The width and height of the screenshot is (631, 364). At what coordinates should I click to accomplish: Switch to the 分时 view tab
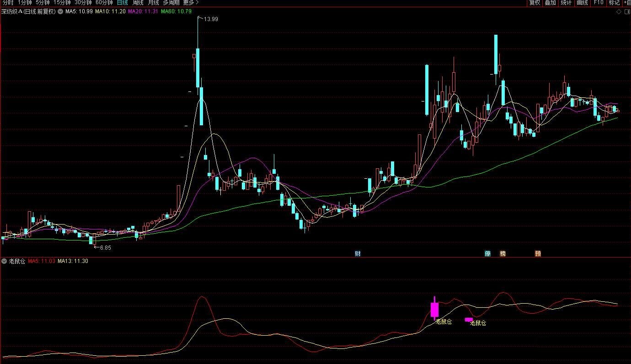[x=8, y=3]
